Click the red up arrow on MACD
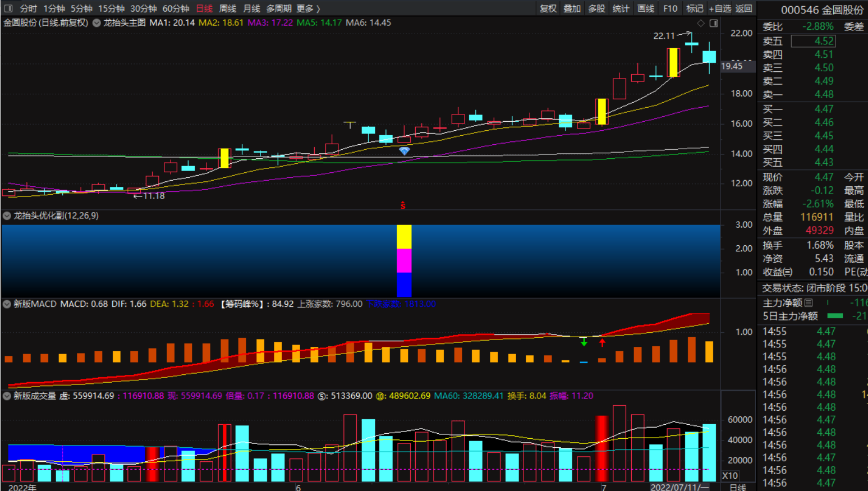Image resolution: width=868 pixels, height=491 pixels. coord(602,342)
